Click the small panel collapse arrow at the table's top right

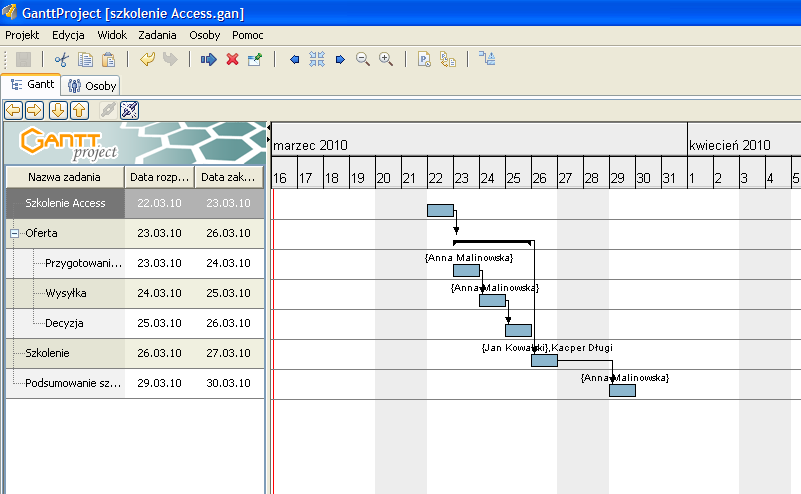click(x=269, y=127)
